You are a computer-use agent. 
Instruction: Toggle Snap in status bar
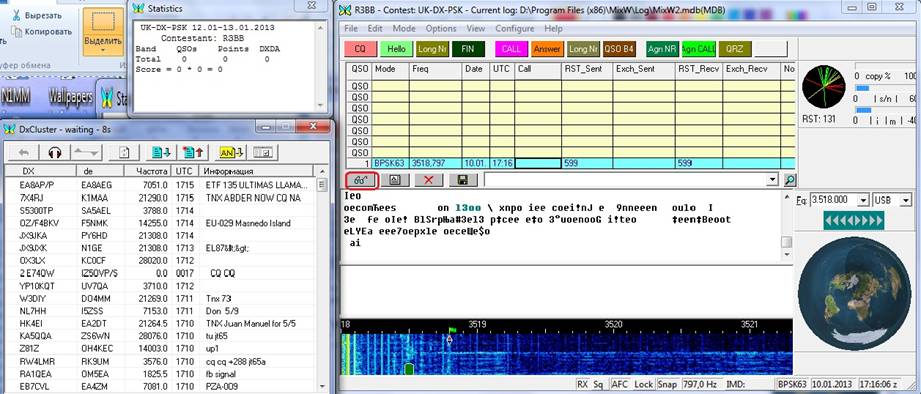[x=667, y=384]
